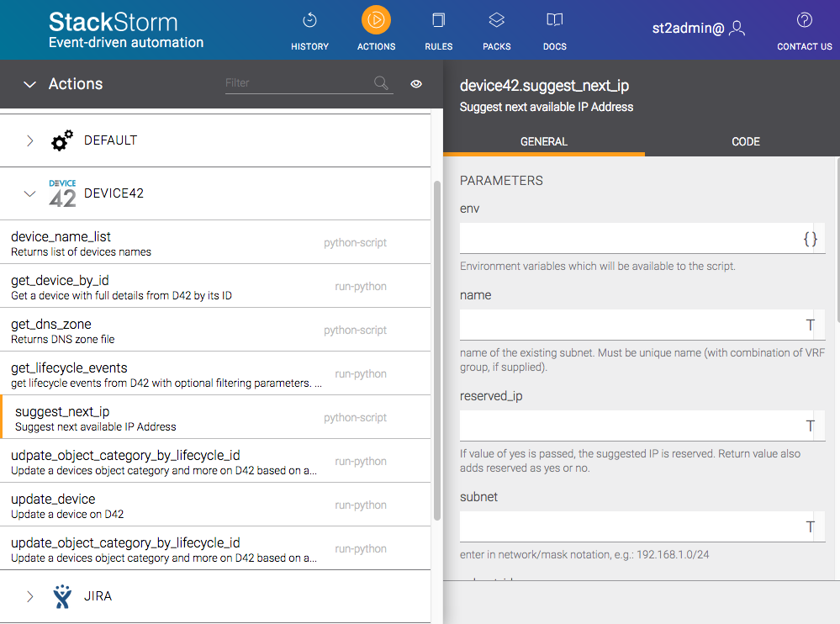Select the device_name_list action
This screenshot has height=624, width=840.
[215, 242]
